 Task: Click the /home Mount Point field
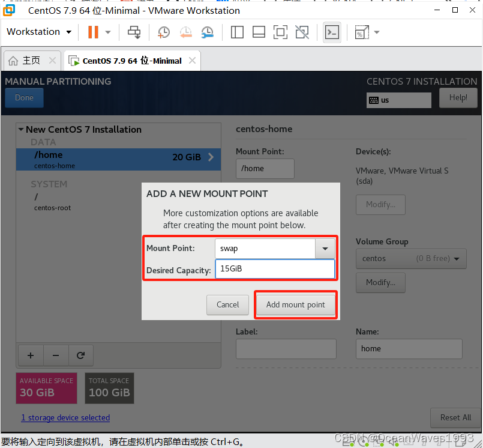[x=265, y=169]
